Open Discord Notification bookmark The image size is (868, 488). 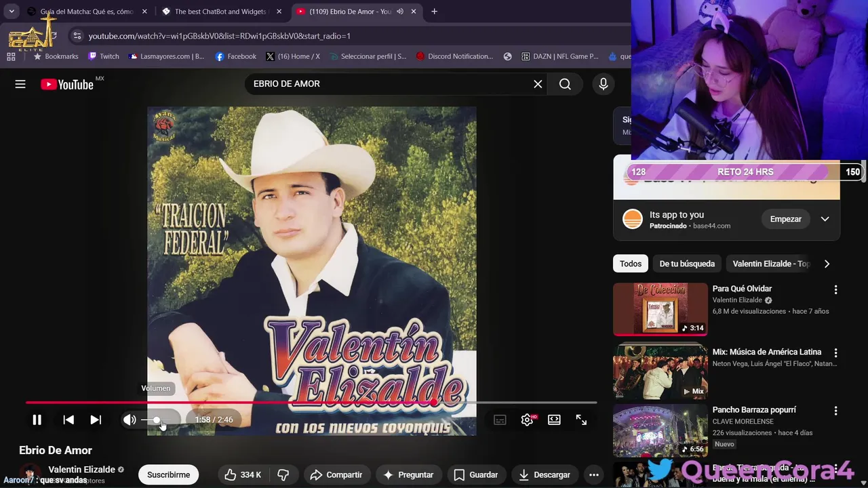click(x=454, y=56)
